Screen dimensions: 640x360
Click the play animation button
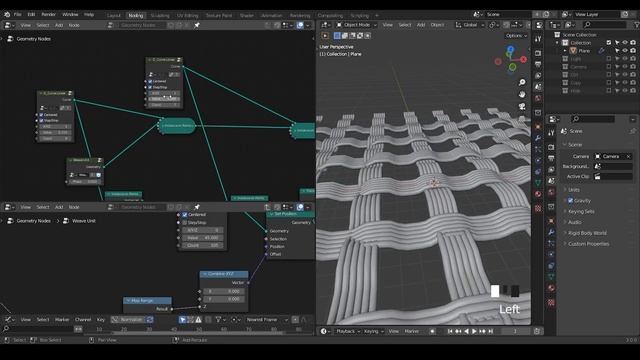click(x=474, y=331)
